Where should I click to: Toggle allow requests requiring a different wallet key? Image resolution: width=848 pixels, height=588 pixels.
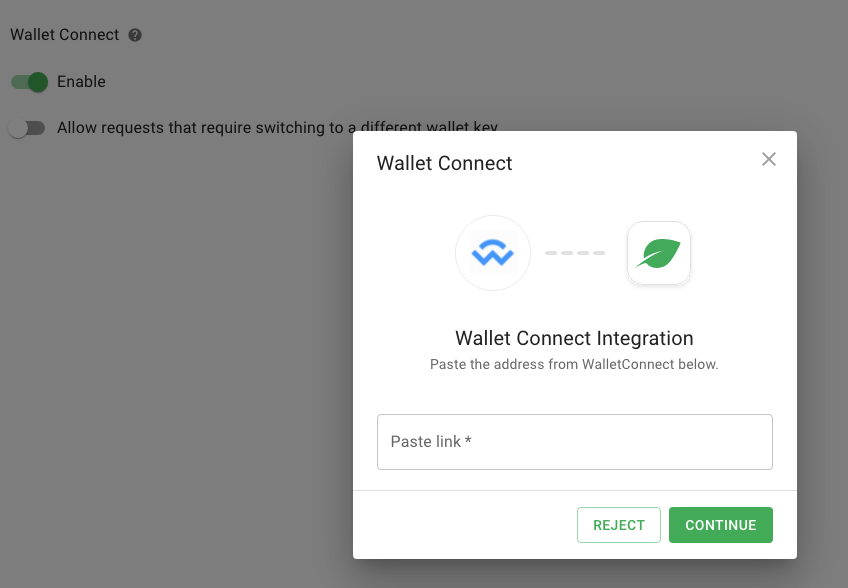(27, 128)
